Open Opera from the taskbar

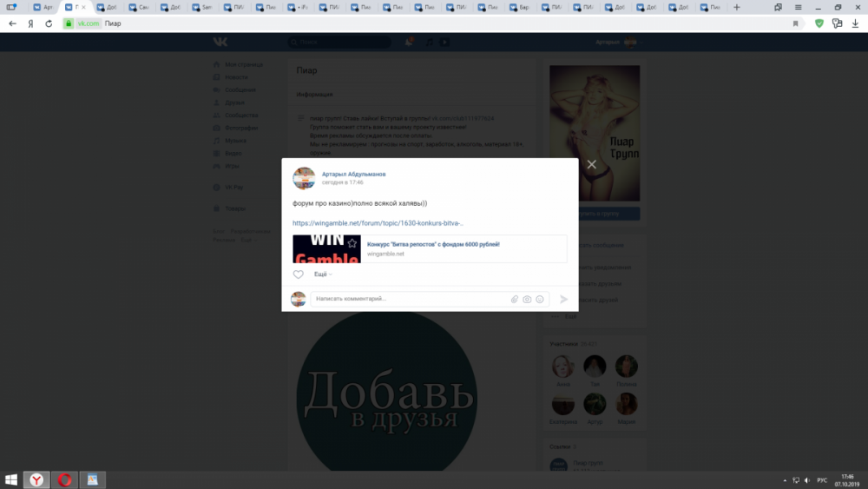65,479
